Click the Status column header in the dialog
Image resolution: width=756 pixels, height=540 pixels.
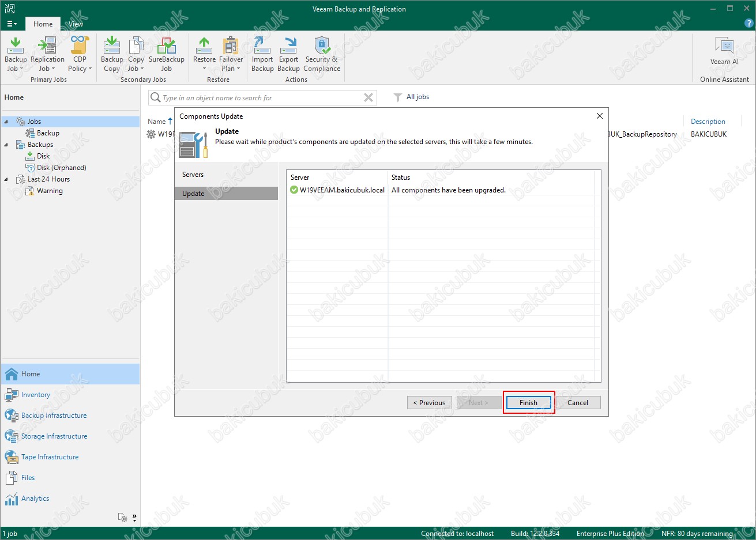coord(491,178)
